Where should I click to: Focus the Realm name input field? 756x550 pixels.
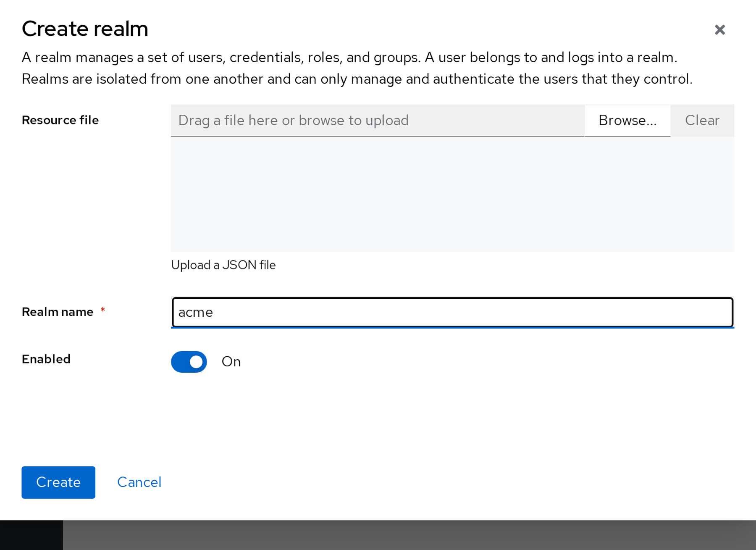pos(452,312)
